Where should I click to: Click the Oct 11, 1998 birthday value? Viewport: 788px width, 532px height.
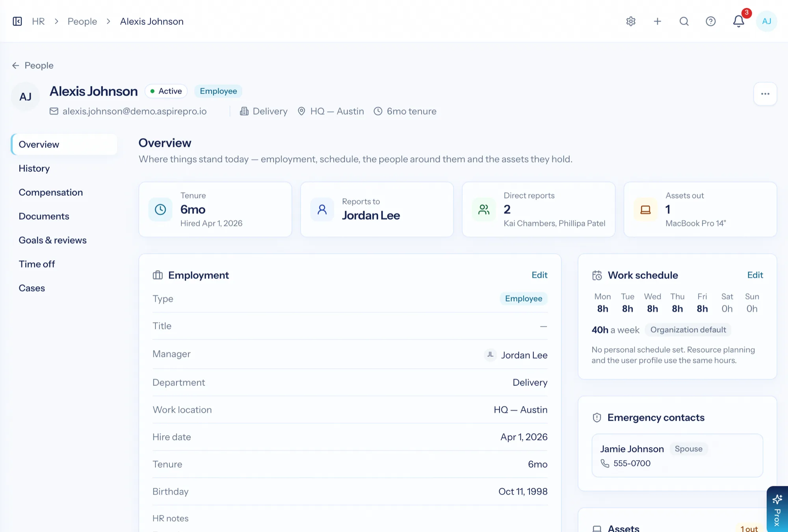(523, 491)
